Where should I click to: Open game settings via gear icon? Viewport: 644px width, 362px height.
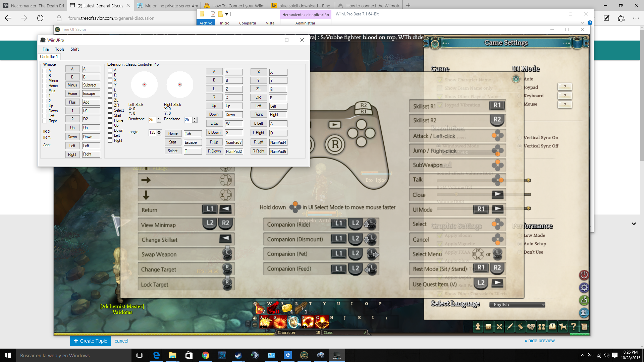(584, 288)
